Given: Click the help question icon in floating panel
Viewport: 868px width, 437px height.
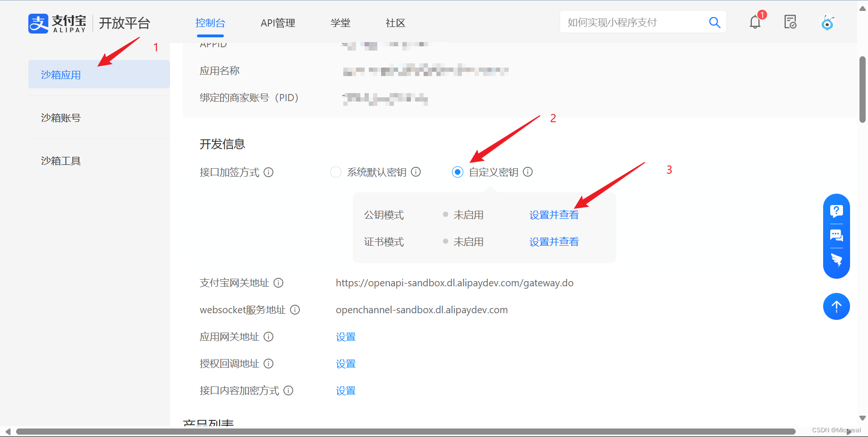Looking at the screenshot, I should (x=836, y=211).
